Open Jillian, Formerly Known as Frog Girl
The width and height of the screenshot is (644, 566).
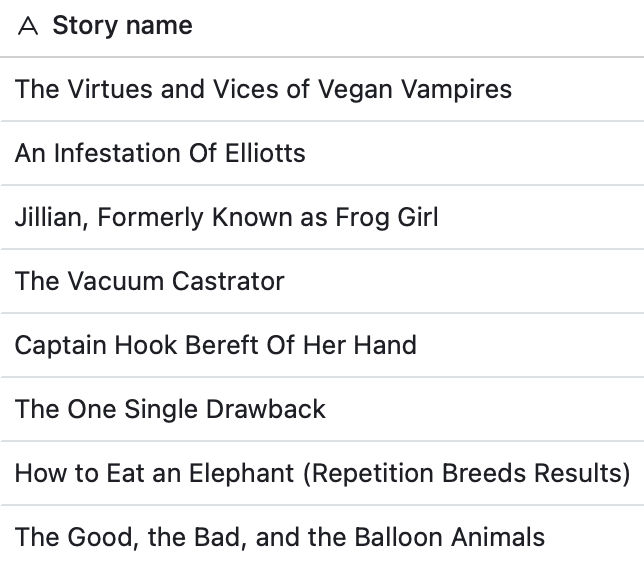pyautogui.click(x=226, y=217)
